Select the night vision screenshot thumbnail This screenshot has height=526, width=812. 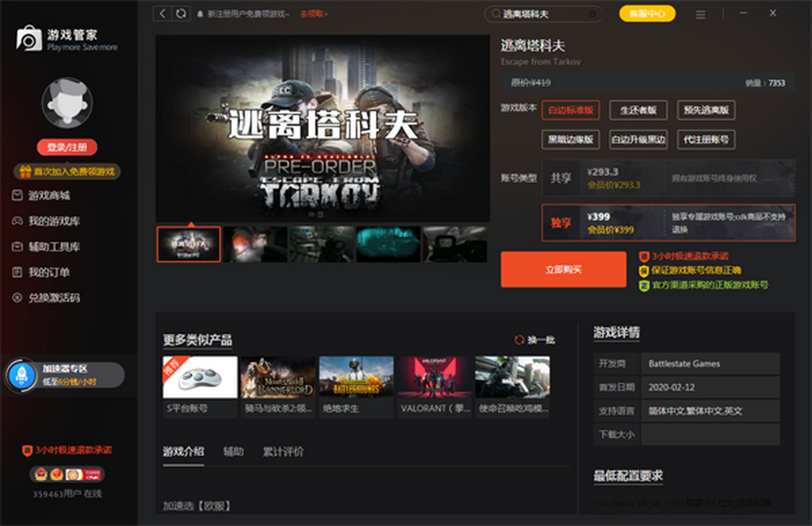tap(388, 244)
